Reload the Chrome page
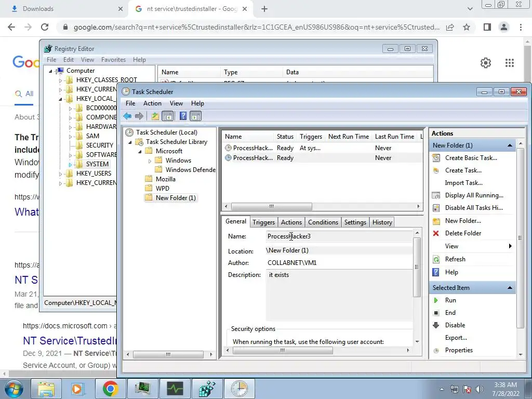This screenshot has width=532, height=399. 45,27
